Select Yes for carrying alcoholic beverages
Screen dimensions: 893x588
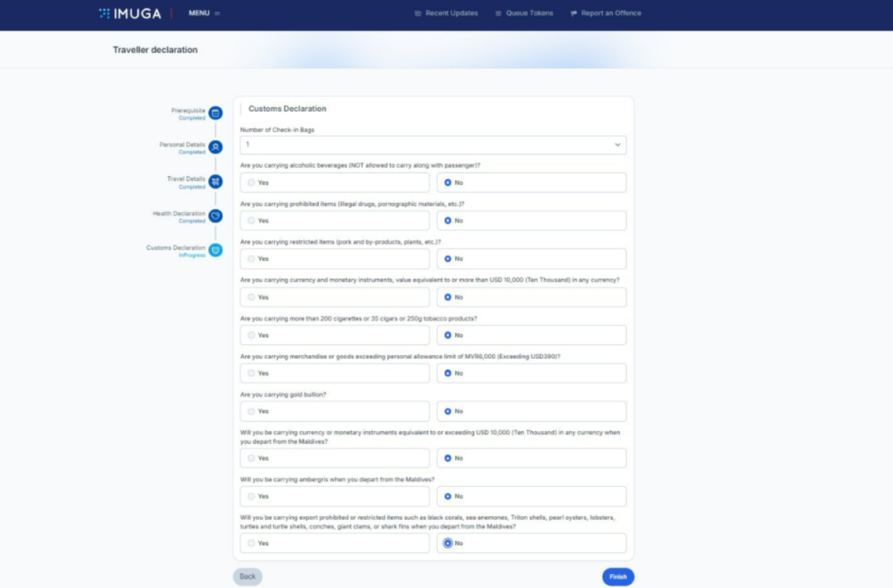click(x=251, y=183)
